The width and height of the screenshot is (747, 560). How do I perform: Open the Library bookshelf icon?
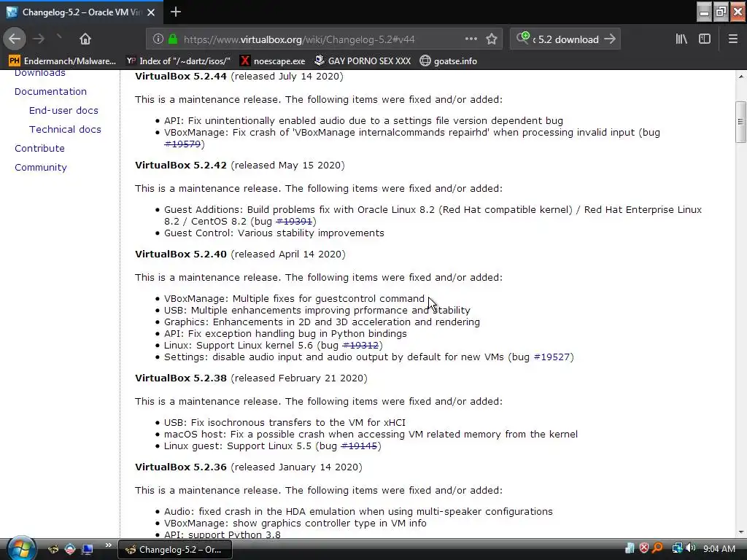point(681,39)
